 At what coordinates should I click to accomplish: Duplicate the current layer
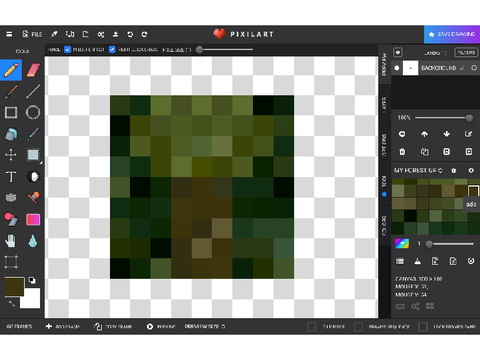(424, 152)
